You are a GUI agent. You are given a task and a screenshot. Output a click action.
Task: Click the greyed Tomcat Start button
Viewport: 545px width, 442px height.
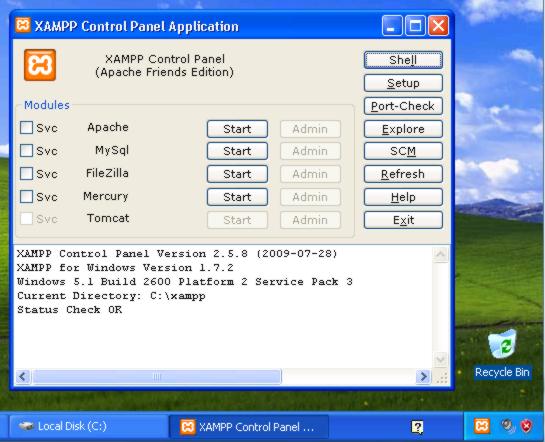[x=237, y=220]
